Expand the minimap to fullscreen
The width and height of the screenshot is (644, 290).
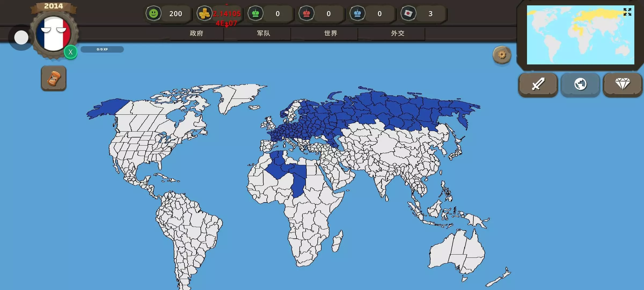627,12
